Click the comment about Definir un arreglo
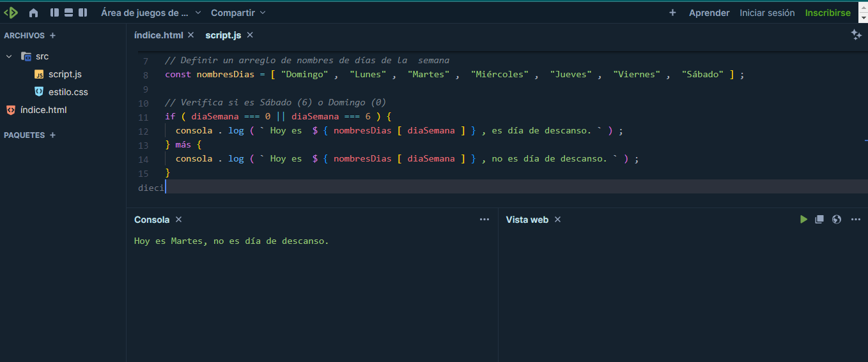 [307, 61]
